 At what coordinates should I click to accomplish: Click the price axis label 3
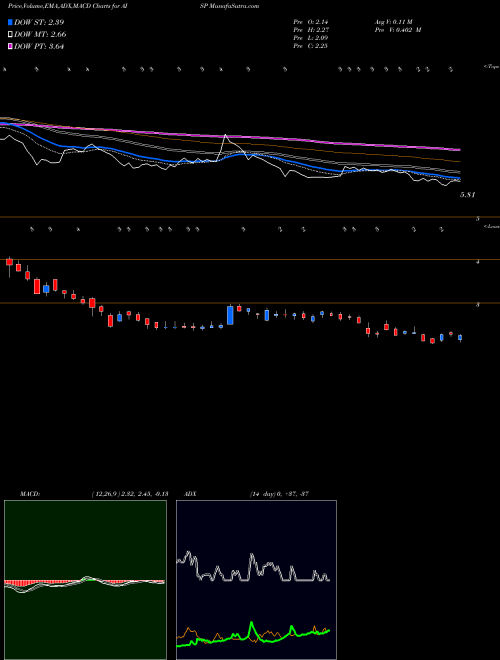pyautogui.click(x=478, y=305)
